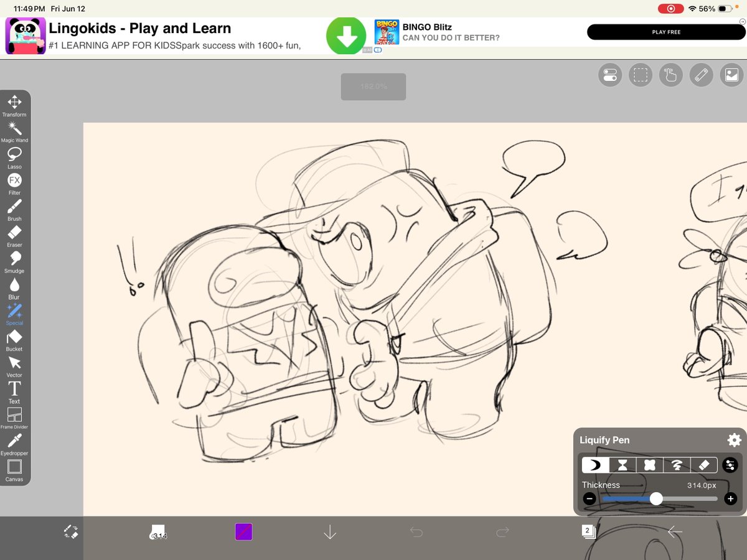This screenshot has width=747, height=560.
Task: Open Lingokids - Play and Learn ad
Action: click(140, 28)
